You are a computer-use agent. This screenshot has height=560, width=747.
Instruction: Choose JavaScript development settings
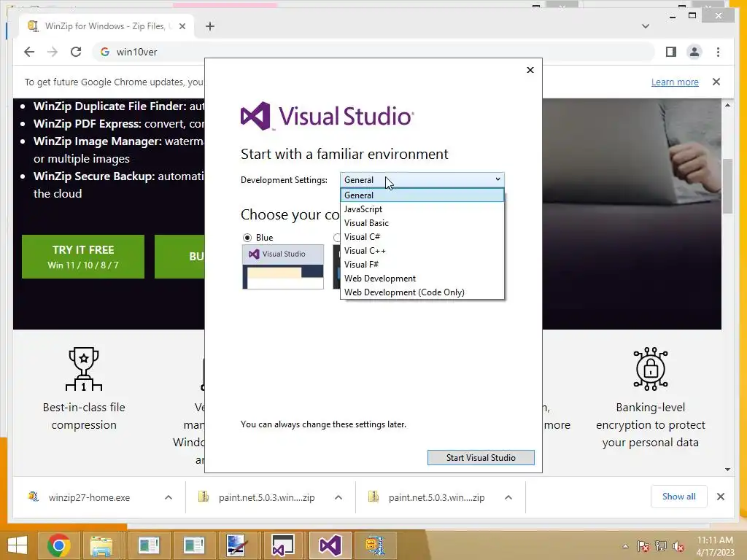[422, 209]
